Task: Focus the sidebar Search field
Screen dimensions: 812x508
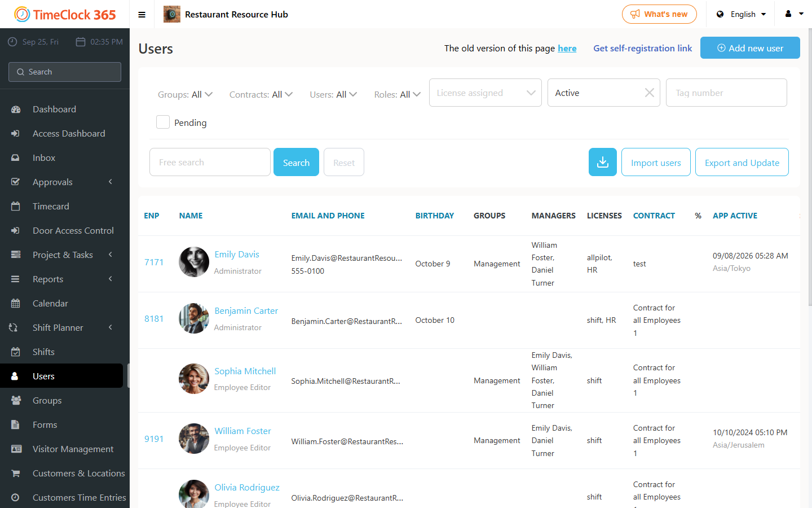Action: pos(65,72)
